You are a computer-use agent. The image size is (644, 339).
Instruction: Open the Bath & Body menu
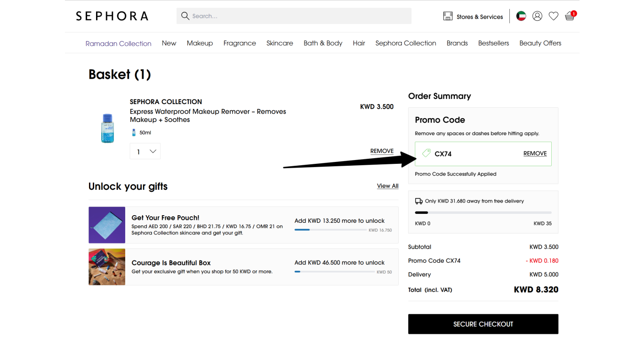[x=323, y=43]
